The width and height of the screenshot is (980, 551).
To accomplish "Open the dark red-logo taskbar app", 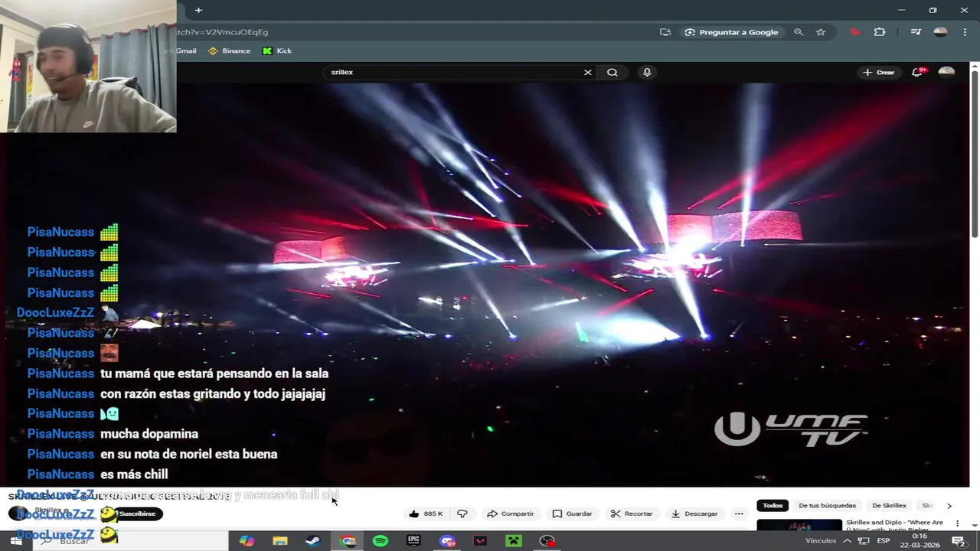I will [x=480, y=541].
